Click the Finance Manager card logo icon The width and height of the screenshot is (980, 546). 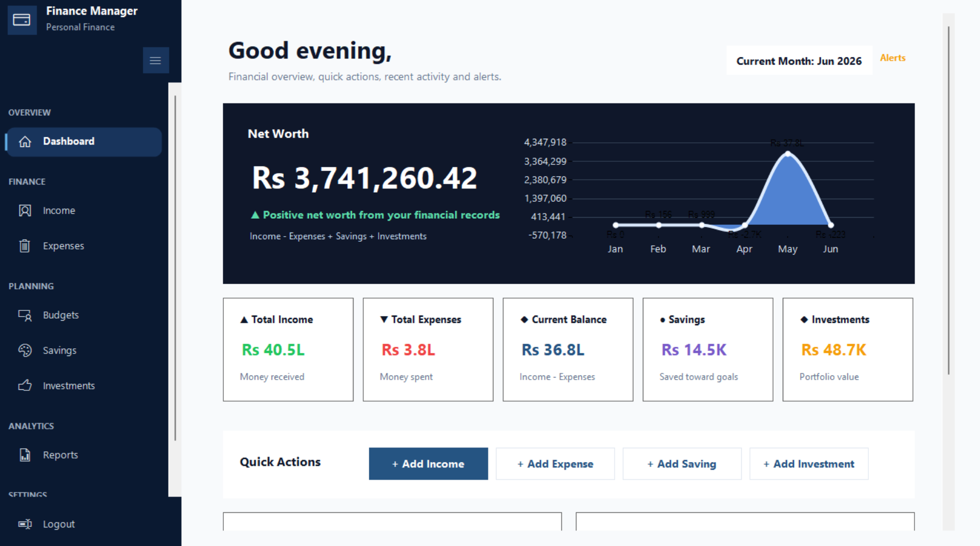click(x=22, y=20)
